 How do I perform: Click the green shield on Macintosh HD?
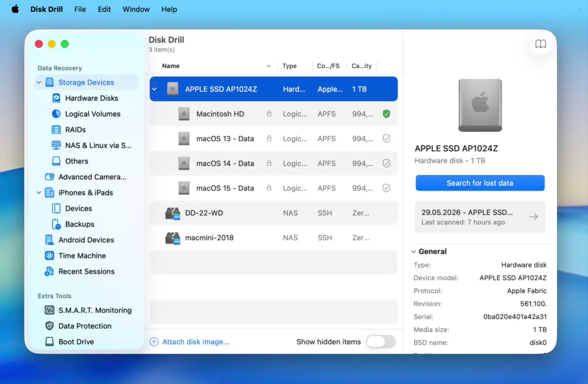tap(386, 114)
